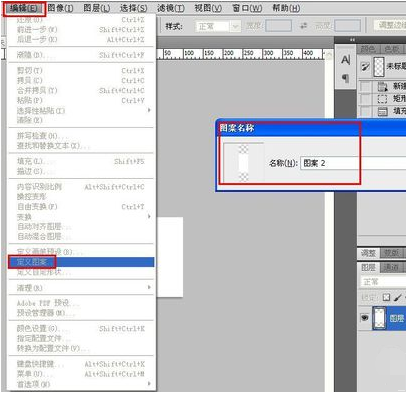The height and width of the screenshot is (394, 406).
Task: Click pattern preview thumbnail in 图案名称 dialog
Action: pyautogui.click(x=243, y=163)
